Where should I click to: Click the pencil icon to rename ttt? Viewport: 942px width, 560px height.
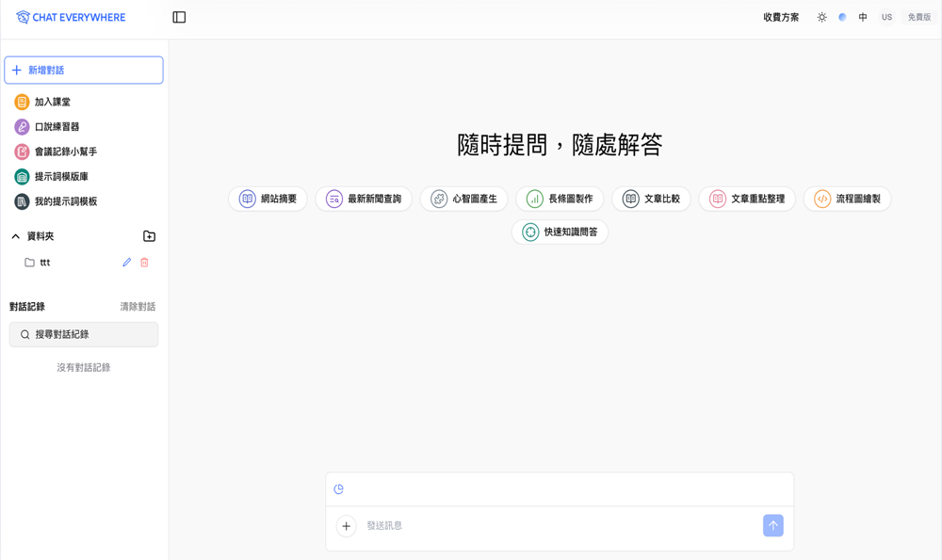point(127,263)
